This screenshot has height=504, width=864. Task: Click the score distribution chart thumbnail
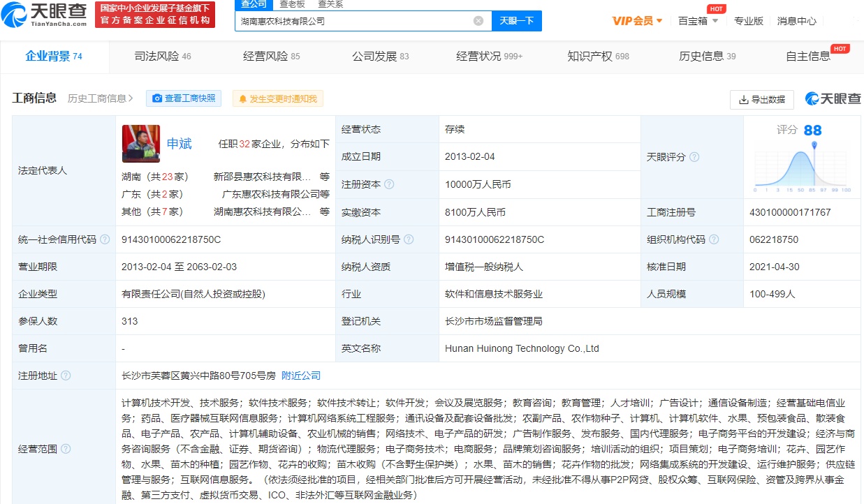coord(802,168)
